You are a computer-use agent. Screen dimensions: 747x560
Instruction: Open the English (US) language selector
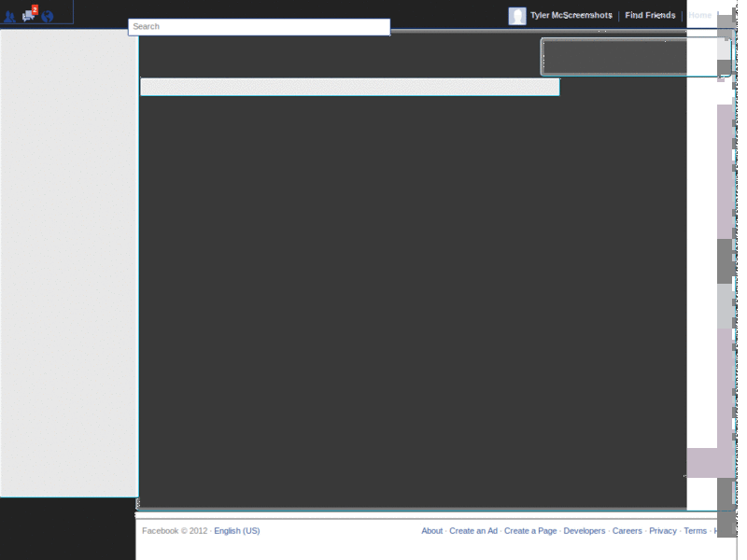pyautogui.click(x=235, y=530)
